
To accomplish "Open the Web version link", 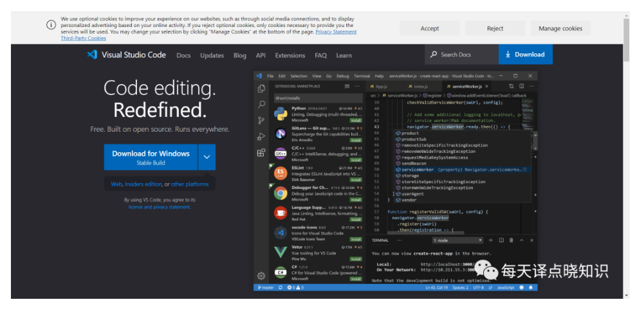I will click(116, 184).
